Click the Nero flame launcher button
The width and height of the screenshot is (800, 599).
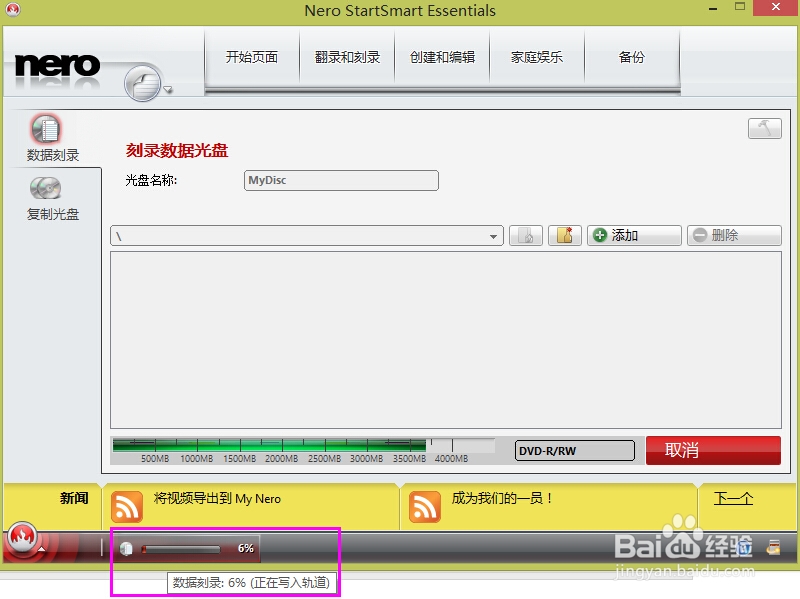(21, 537)
